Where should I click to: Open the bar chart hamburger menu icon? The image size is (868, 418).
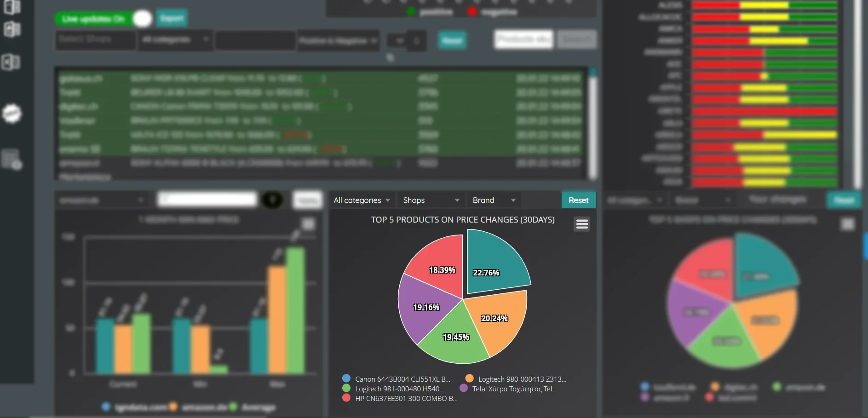[308, 224]
